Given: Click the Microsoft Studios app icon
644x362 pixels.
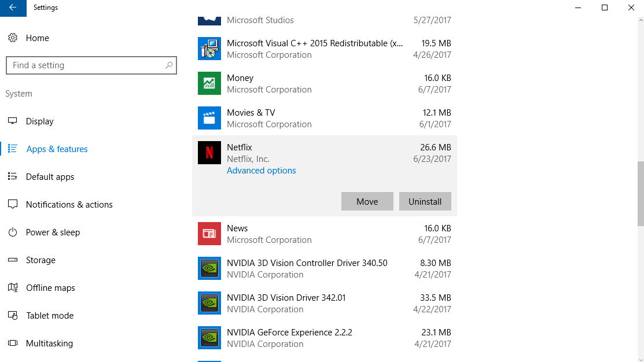Looking at the screenshot, I should (209, 21).
